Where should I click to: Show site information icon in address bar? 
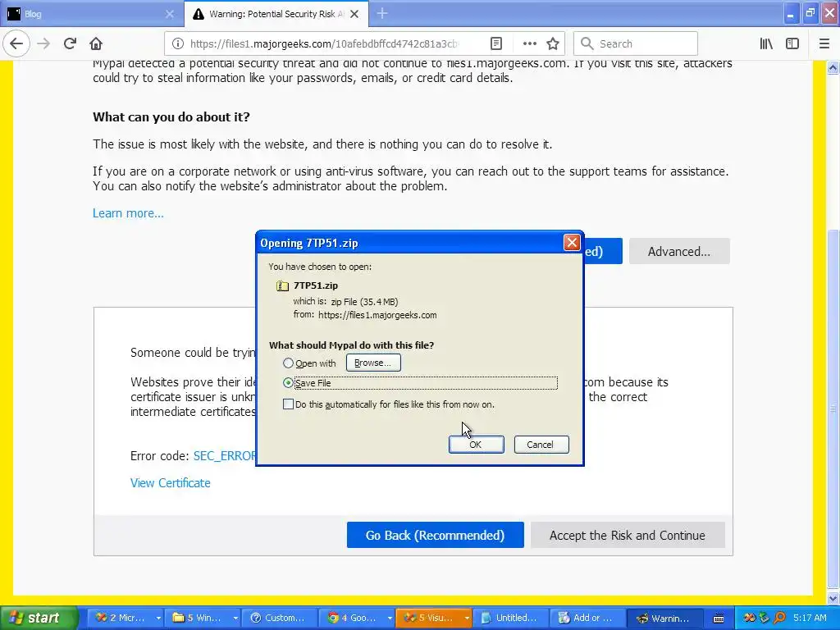pyautogui.click(x=178, y=44)
